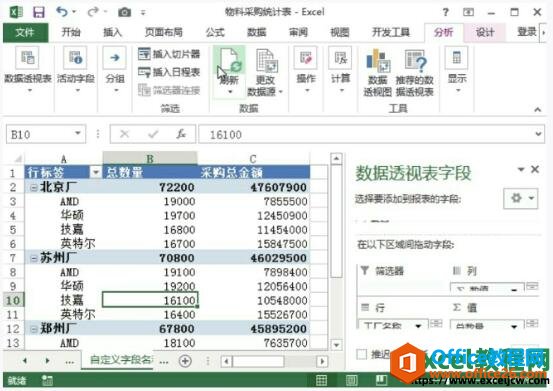Open the 设计 ribbon tab
This screenshot has height=391, width=553.
click(485, 32)
